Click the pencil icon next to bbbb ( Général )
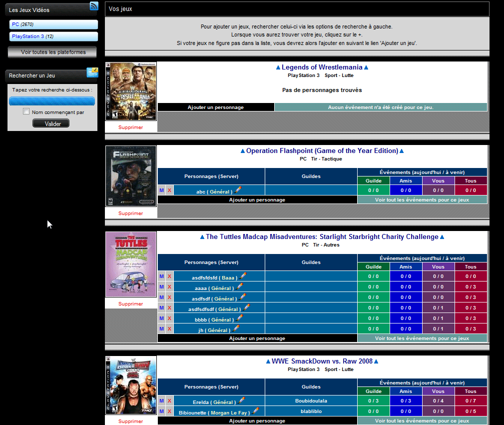This screenshot has height=425, width=504. pyautogui.click(x=239, y=318)
